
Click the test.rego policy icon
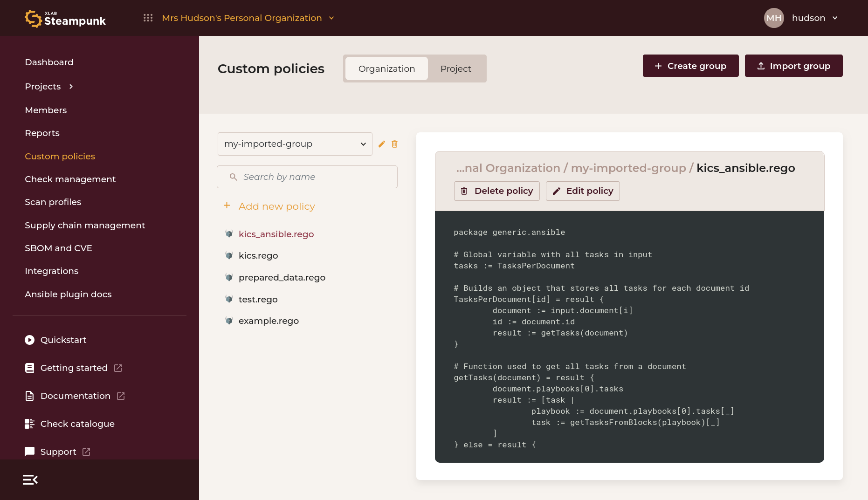coord(229,299)
